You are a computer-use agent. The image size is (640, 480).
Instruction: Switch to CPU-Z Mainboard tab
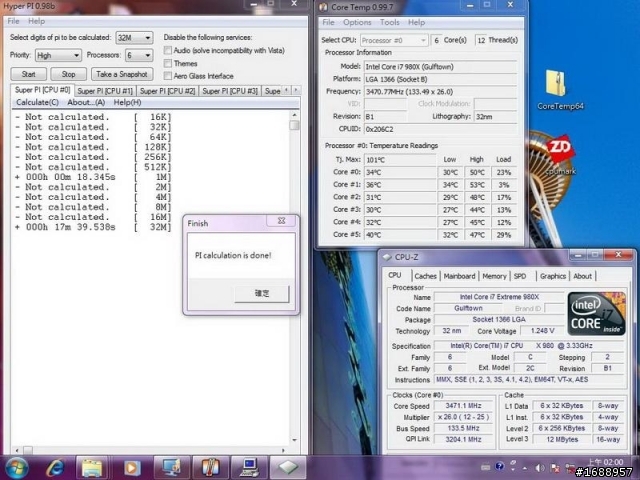(x=460, y=276)
